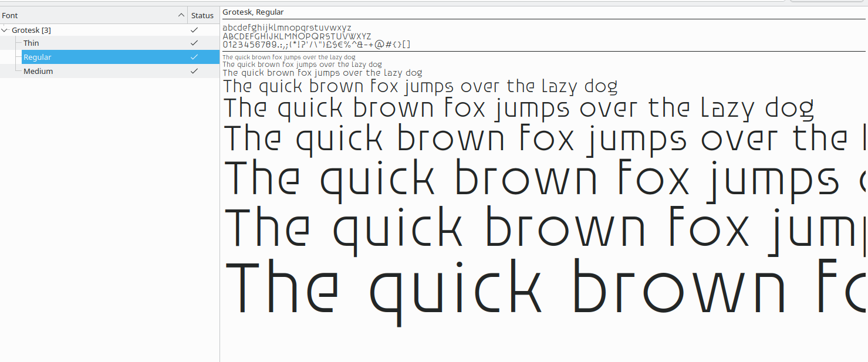Image resolution: width=868 pixels, height=362 pixels.
Task: Click the 'Grotesk, Regular' preview title
Action: tap(253, 12)
